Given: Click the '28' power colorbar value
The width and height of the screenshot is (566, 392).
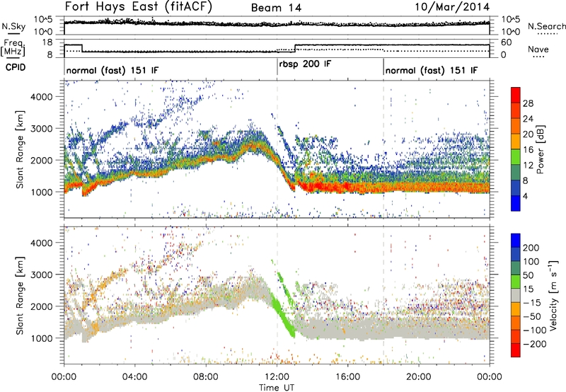Looking at the screenshot, I should click(x=528, y=103).
